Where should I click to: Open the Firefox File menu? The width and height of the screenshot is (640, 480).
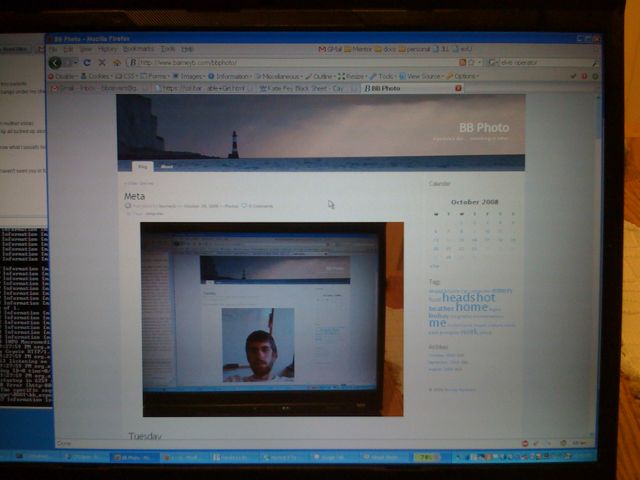point(53,49)
